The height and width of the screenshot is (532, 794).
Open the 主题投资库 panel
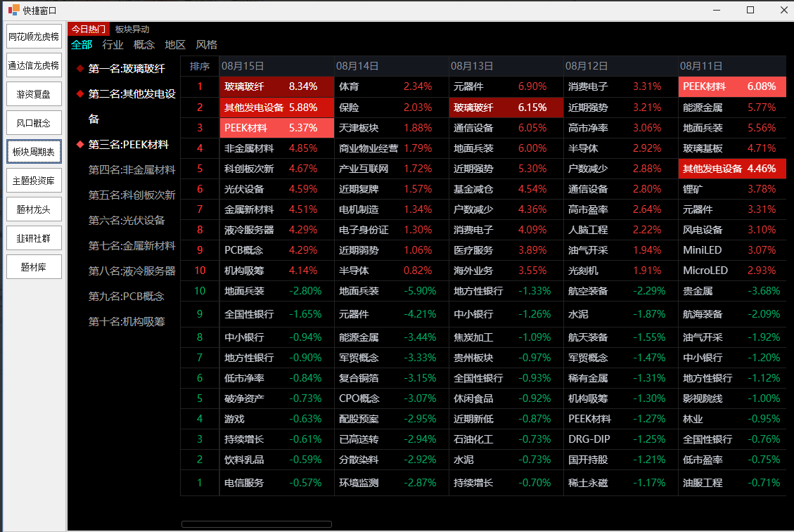[x=33, y=180]
